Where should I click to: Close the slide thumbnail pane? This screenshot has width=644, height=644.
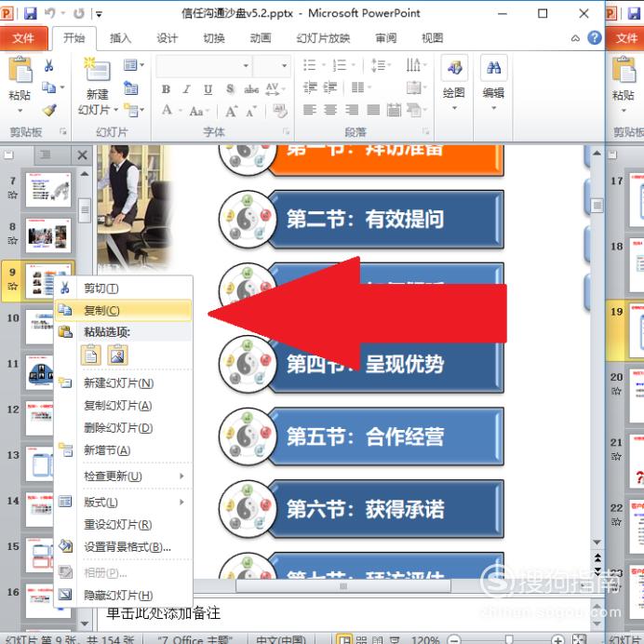coord(82,154)
